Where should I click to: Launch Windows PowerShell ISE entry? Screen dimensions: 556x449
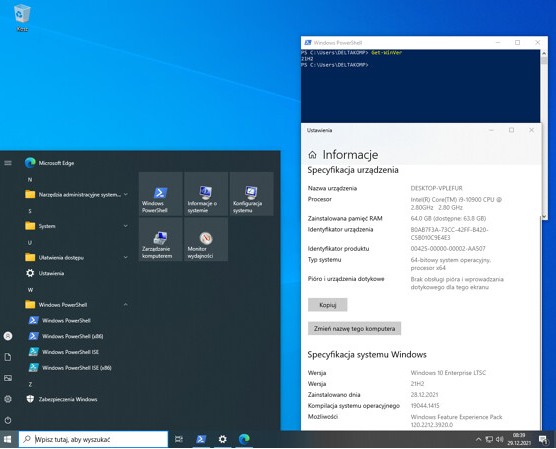pyautogui.click(x=70, y=352)
